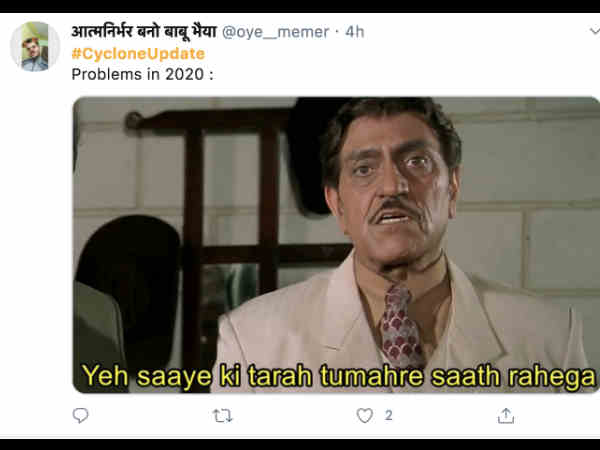
Task: Open the tweet via the 4h timestamp
Action: pyautogui.click(x=355, y=32)
